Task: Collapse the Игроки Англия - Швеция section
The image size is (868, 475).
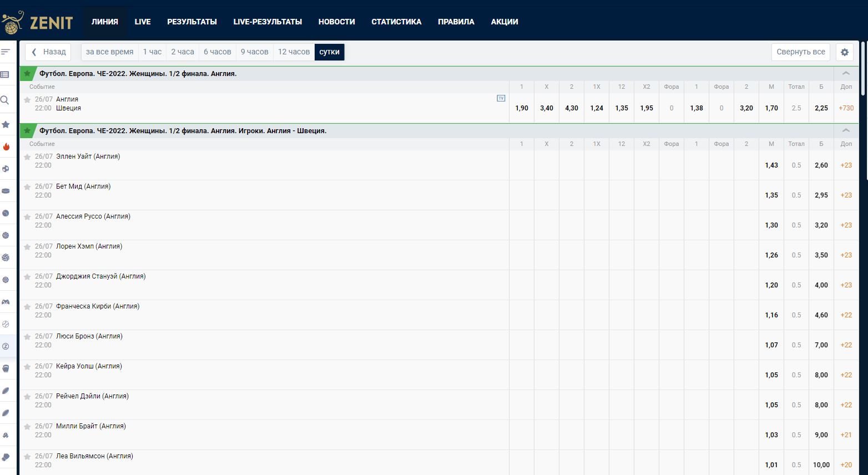Action: [846, 130]
